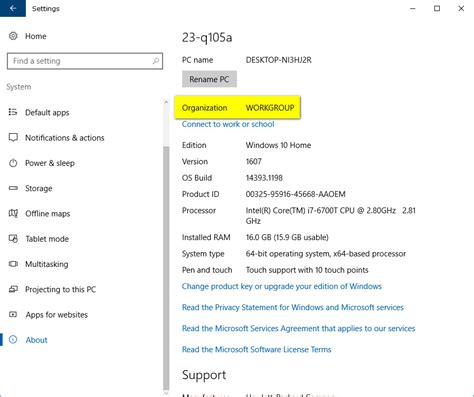The image size is (474, 397).
Task: Click the Power & sleep icon
Action: pos(13,163)
